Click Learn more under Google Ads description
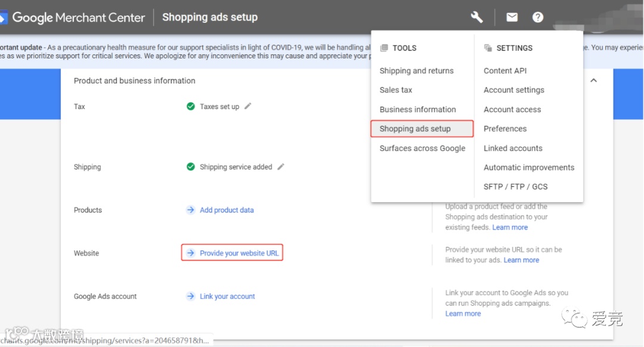 (463, 314)
